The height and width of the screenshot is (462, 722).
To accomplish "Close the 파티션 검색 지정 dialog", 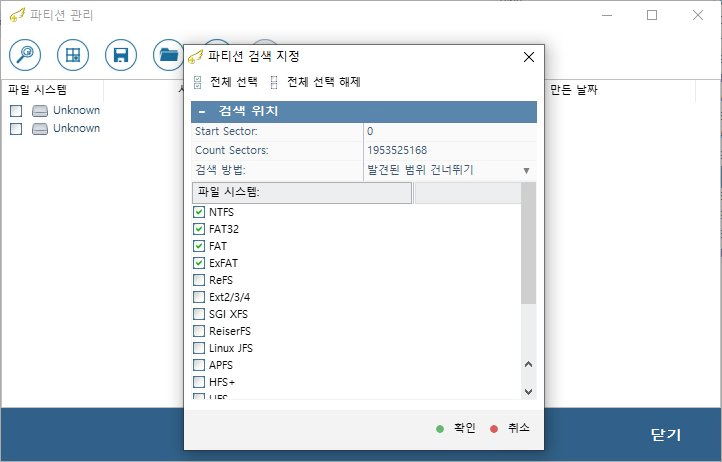I will 529,57.
